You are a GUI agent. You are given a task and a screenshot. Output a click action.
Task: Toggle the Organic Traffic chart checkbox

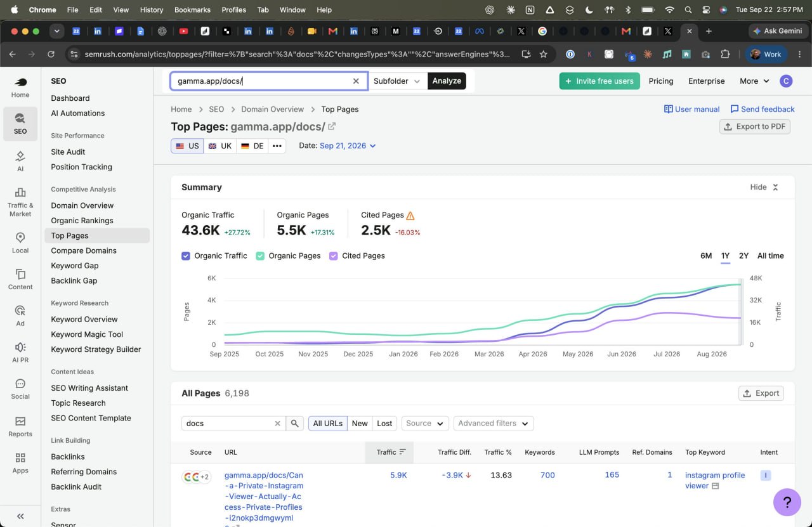[x=186, y=256]
